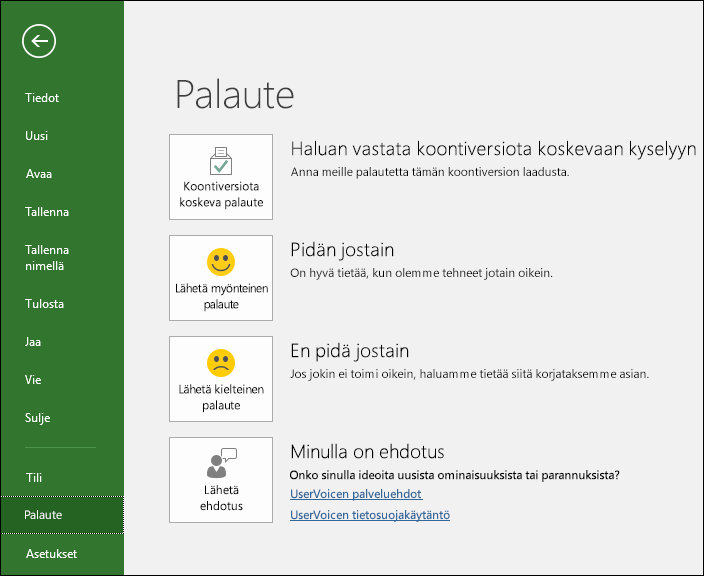Click the yellow smiley face icon
The width and height of the screenshot is (704, 576).
click(221, 262)
